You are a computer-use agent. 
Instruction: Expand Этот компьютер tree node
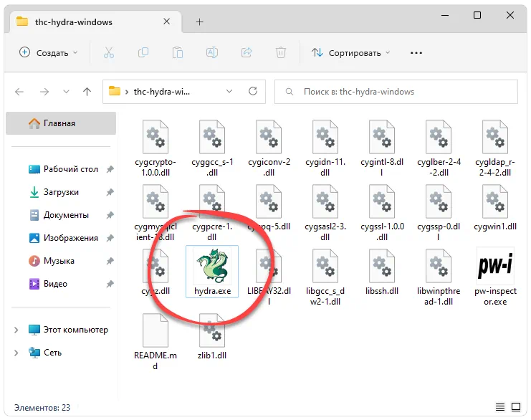coord(16,330)
